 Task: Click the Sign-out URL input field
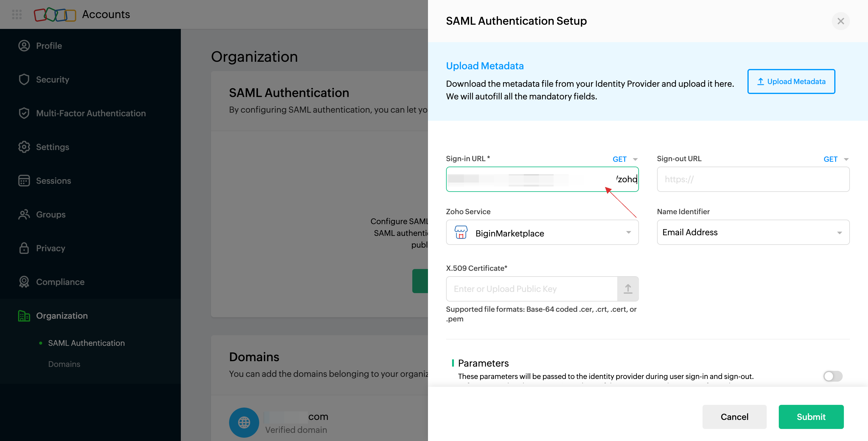pyautogui.click(x=753, y=179)
